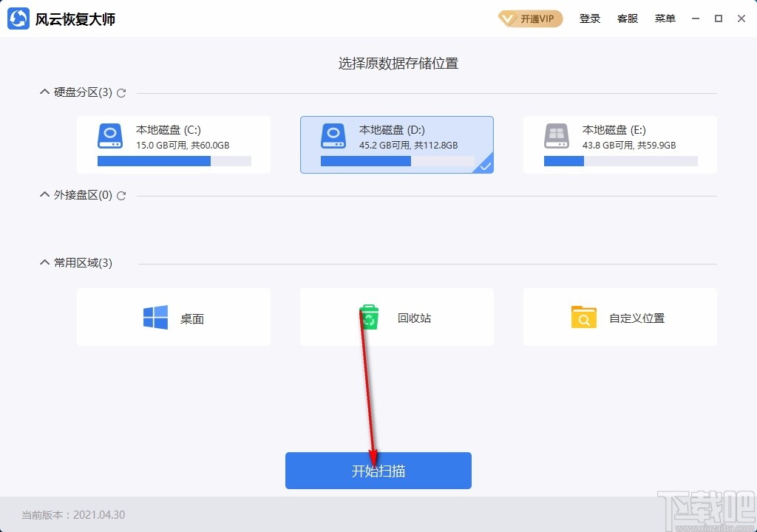Open the 菜单 menu
Viewport: 757px width, 532px height.
pos(665,18)
